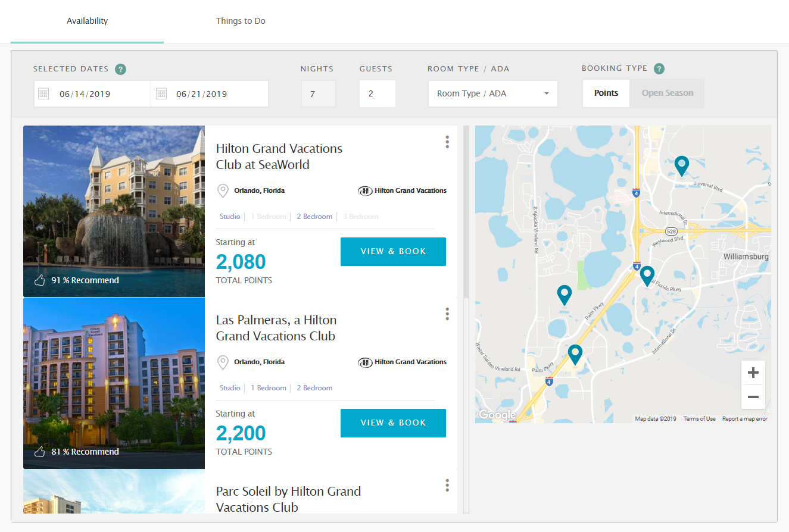Click the Booking Type help icon
Image resolution: width=789 pixels, height=532 pixels.
point(659,68)
